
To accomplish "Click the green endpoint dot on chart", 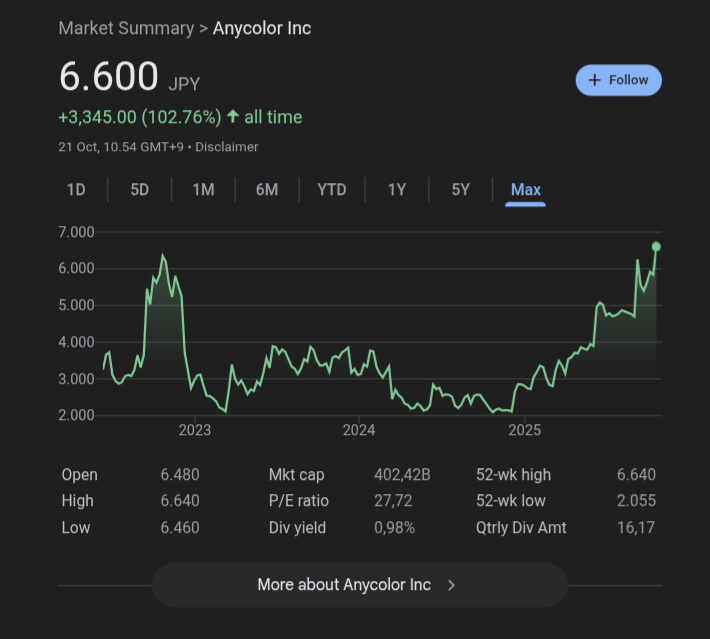I will pos(656,246).
